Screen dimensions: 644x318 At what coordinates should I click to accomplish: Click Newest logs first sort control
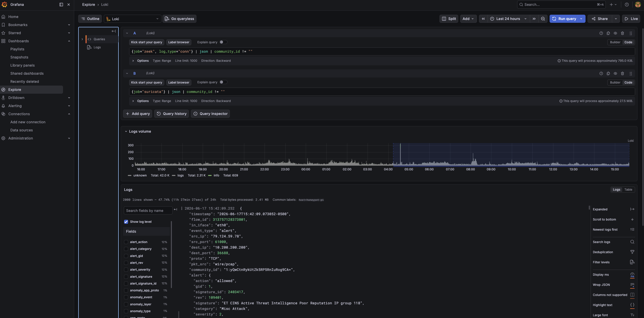[x=613, y=230]
